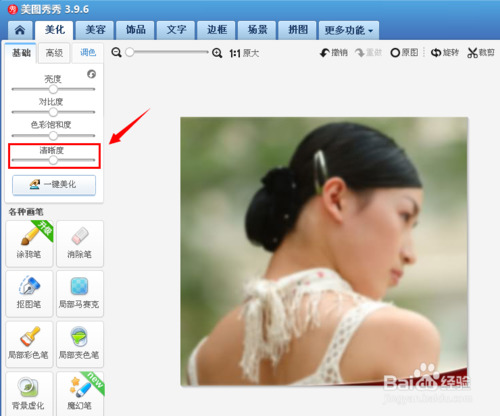500x416 pixels.
Task: Choose the 局部马赛克 mosaic tool
Action: click(x=80, y=294)
